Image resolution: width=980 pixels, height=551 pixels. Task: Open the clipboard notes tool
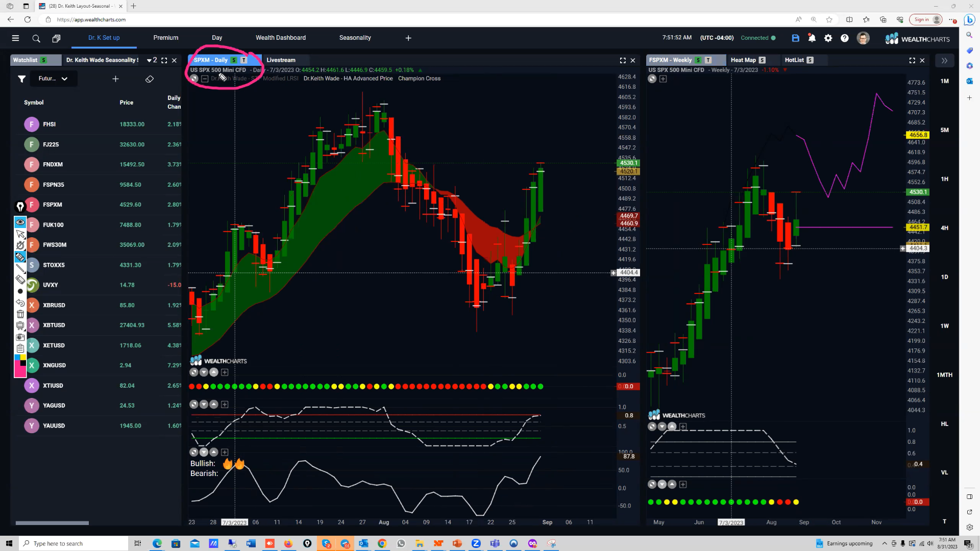click(20, 348)
